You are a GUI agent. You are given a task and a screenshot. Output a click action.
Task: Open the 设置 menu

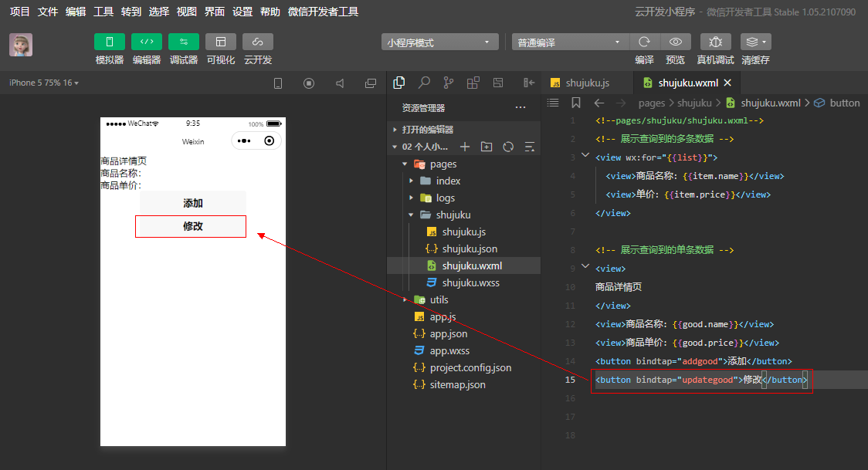point(242,12)
